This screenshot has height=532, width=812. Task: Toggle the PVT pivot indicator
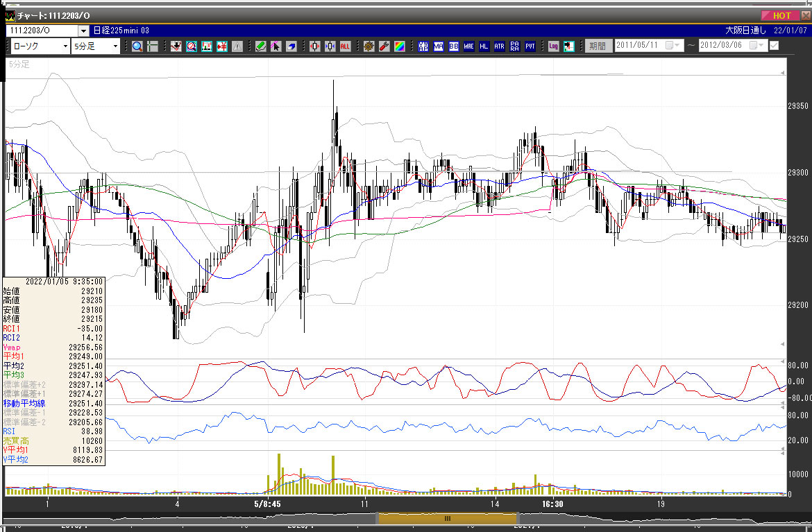tap(530, 46)
